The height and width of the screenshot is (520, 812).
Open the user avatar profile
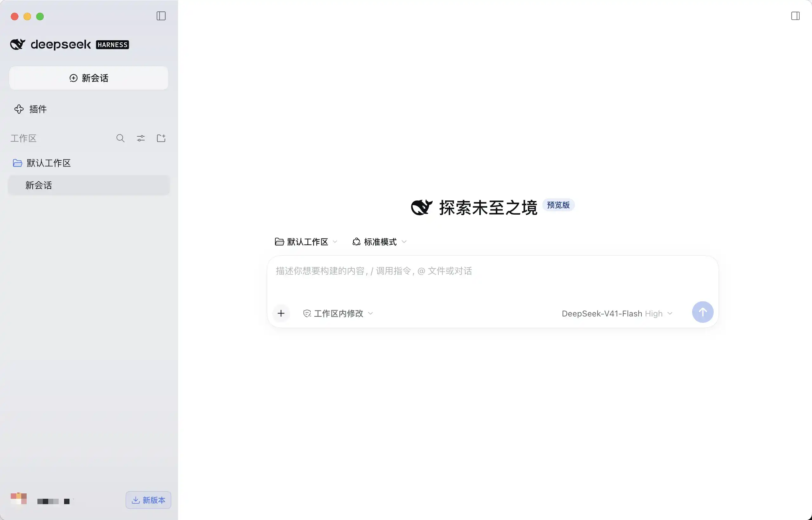click(x=19, y=499)
